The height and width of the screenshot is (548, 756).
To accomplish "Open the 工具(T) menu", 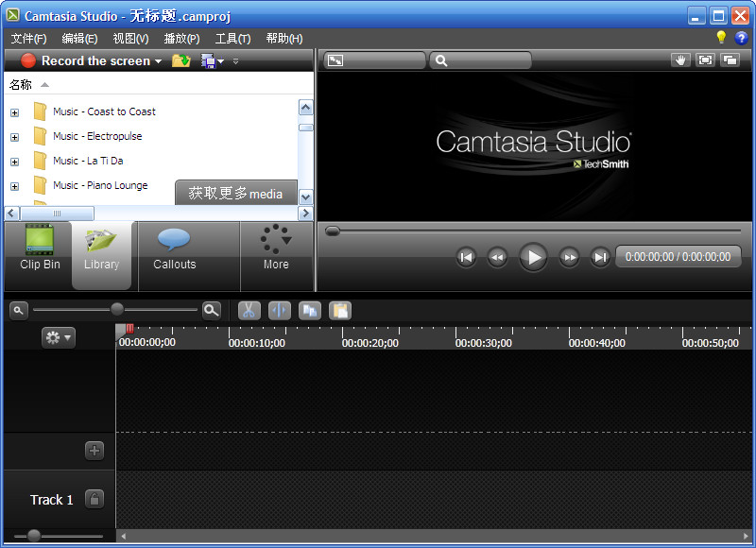I will [232, 39].
